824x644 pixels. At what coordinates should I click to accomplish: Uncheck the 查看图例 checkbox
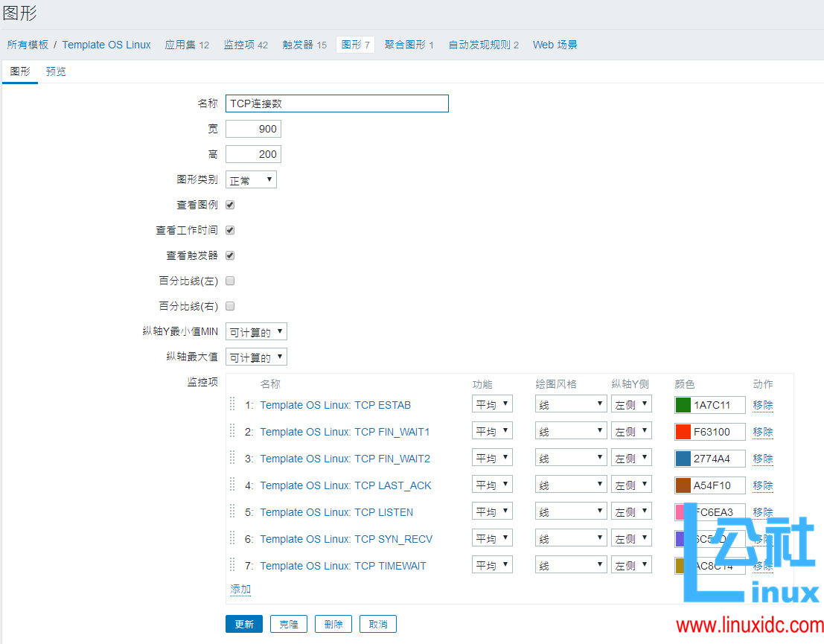tap(230, 205)
